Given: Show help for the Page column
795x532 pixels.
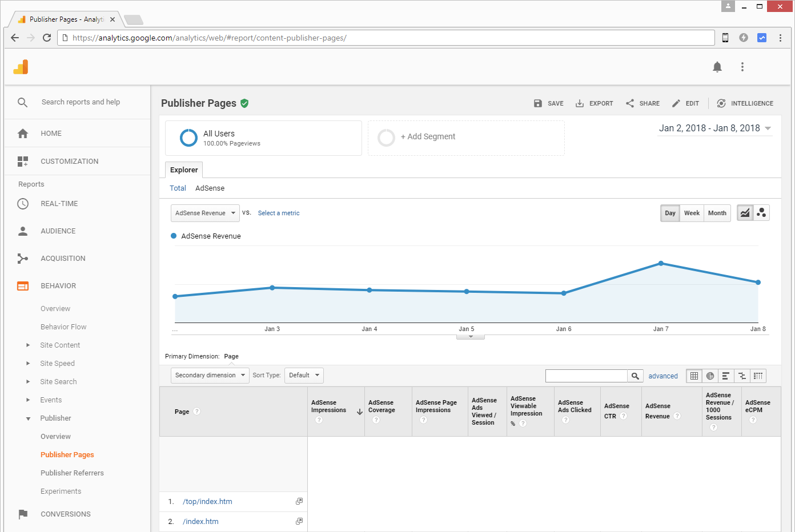Looking at the screenshot, I should (196, 412).
